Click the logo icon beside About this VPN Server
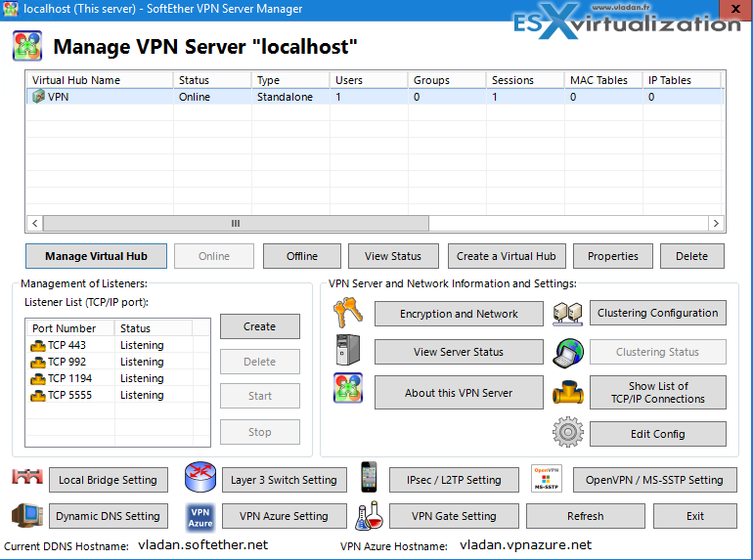 pos(348,388)
